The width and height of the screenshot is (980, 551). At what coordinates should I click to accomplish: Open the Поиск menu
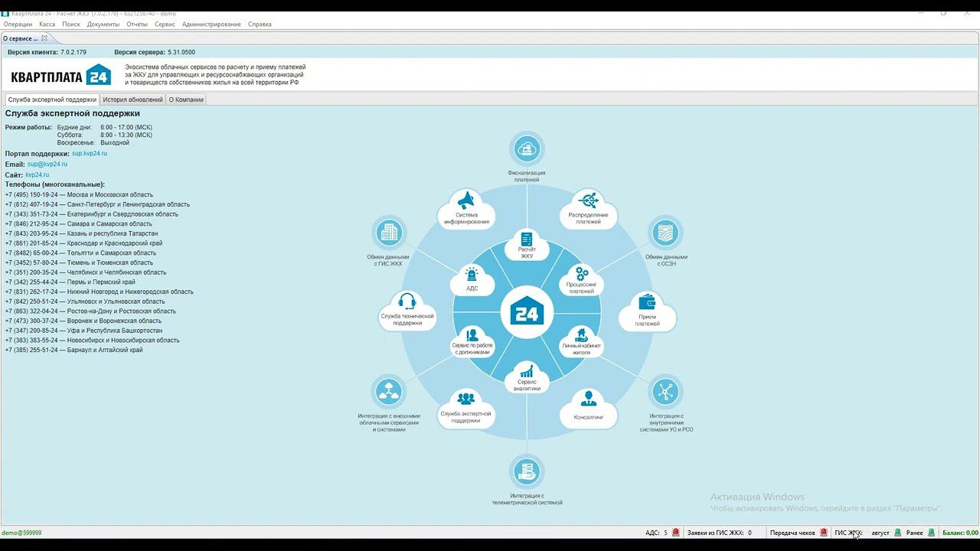click(71, 24)
